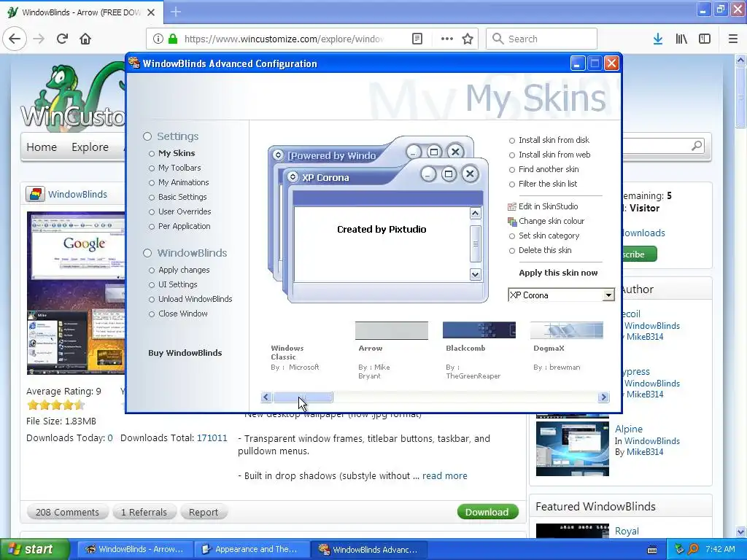747x560 pixels.
Task: Click the read more link
Action: tap(444, 475)
